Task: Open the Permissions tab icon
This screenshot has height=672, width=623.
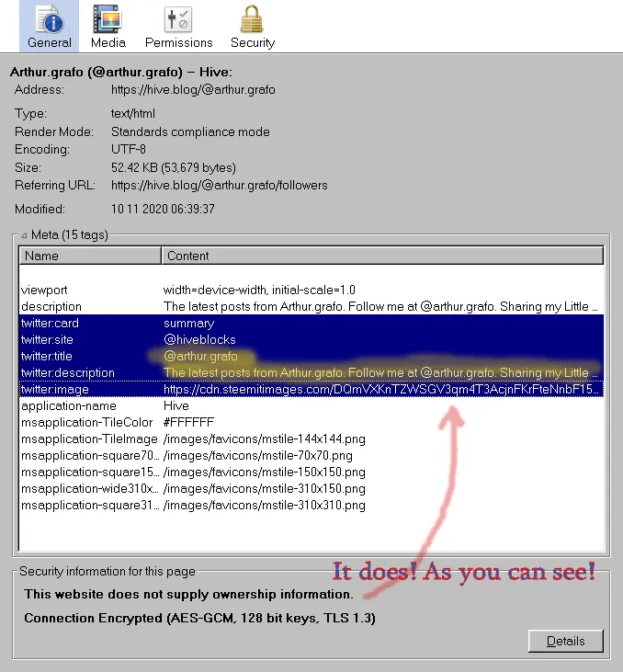Action: point(178,26)
